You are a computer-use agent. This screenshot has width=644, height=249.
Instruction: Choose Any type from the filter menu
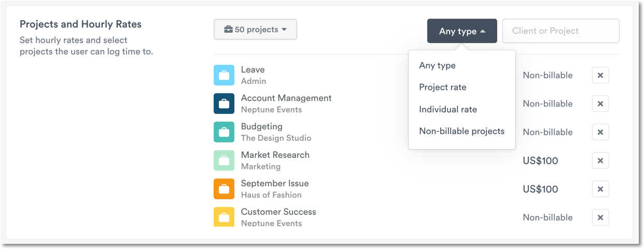437,66
